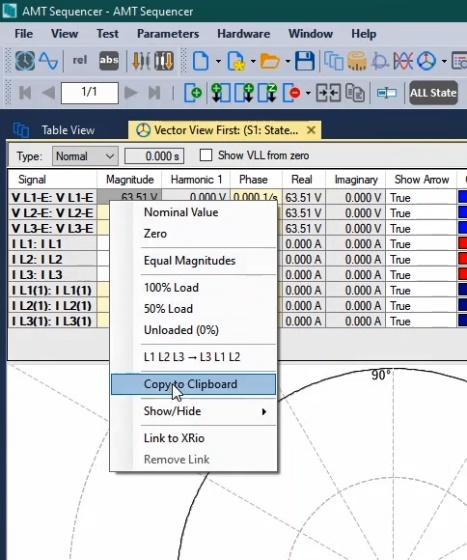
Task: Click the ALL State button
Action: point(433,93)
